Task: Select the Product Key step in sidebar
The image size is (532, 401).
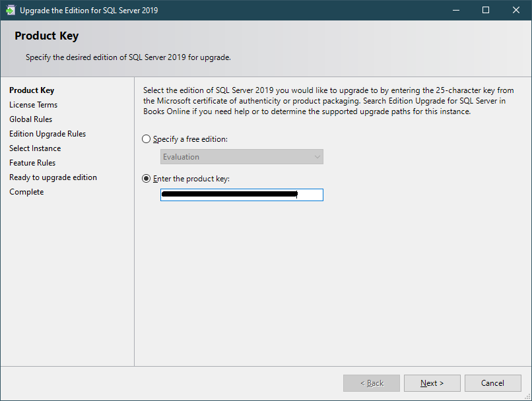Action: 32,90
